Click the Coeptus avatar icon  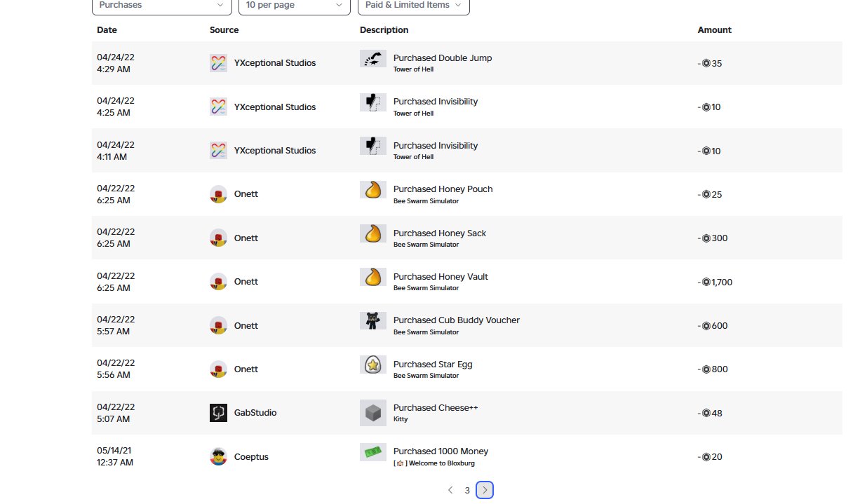click(218, 456)
